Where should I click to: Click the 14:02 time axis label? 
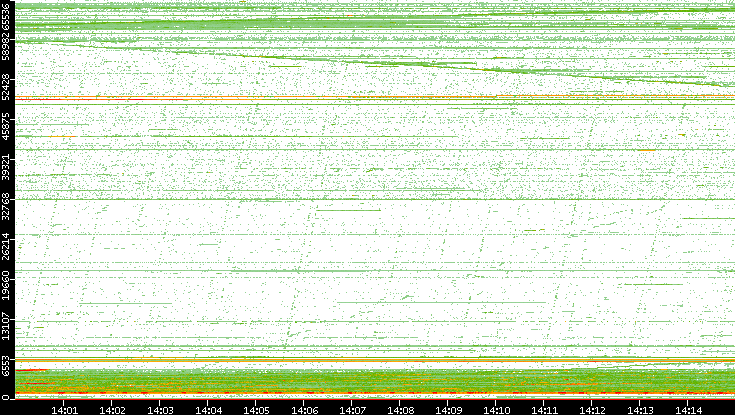coord(112,410)
